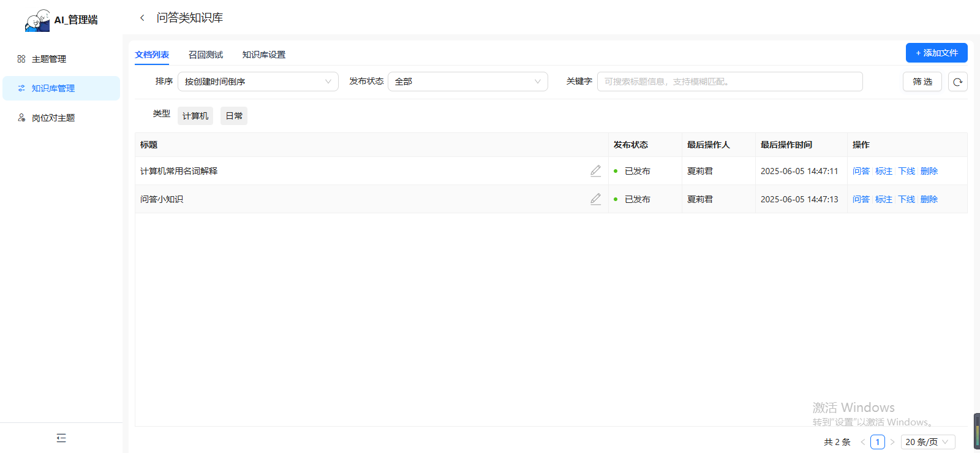Toggle the 日常 type filter tag
980x453 pixels.
point(234,116)
